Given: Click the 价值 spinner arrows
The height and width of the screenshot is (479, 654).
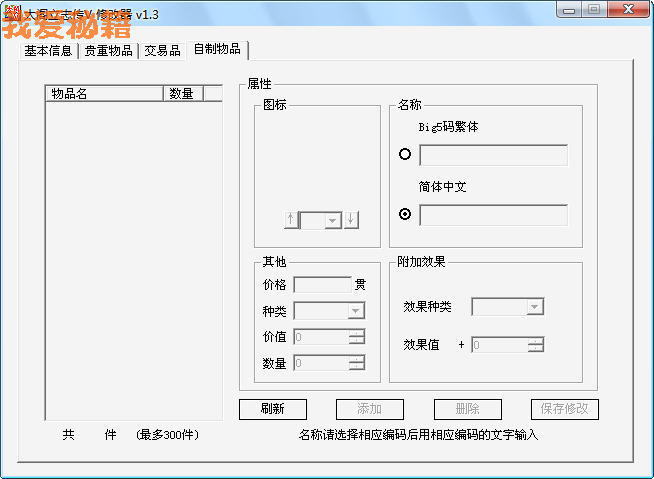Looking at the screenshot, I should [x=357, y=337].
